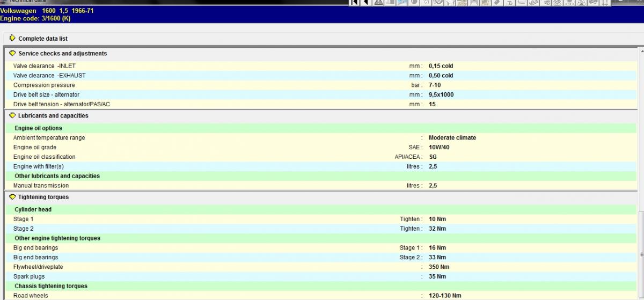Screen dimensions: 644x300
Task: Collapse the Lubricants and capacities section
Action: coord(53,116)
